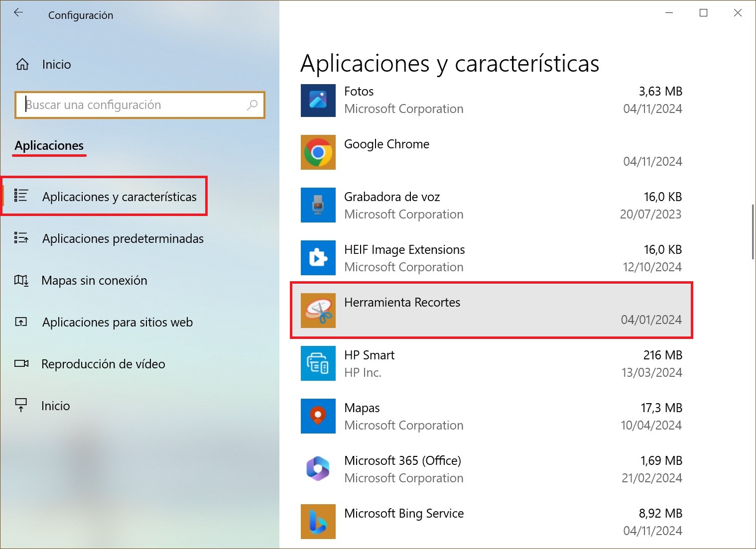Open Aplicaciones predeterminadas icon
Screen dimensions: 756x549
tap(21, 238)
